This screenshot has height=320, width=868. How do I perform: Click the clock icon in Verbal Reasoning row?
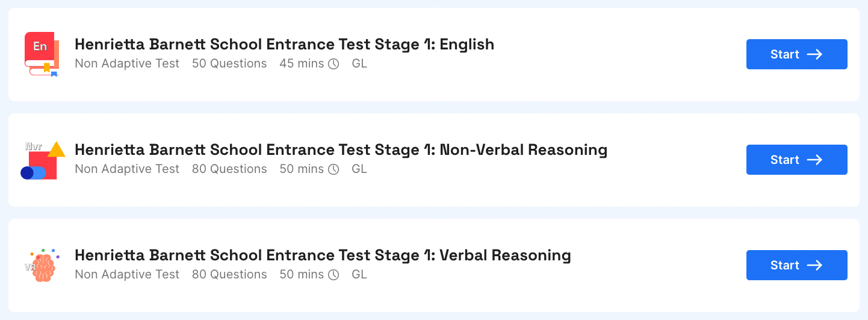333,275
